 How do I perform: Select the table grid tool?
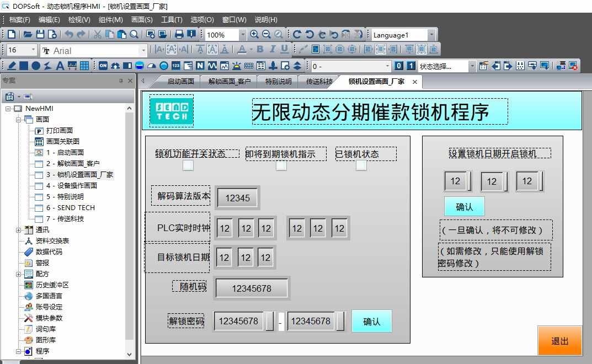coord(84,66)
